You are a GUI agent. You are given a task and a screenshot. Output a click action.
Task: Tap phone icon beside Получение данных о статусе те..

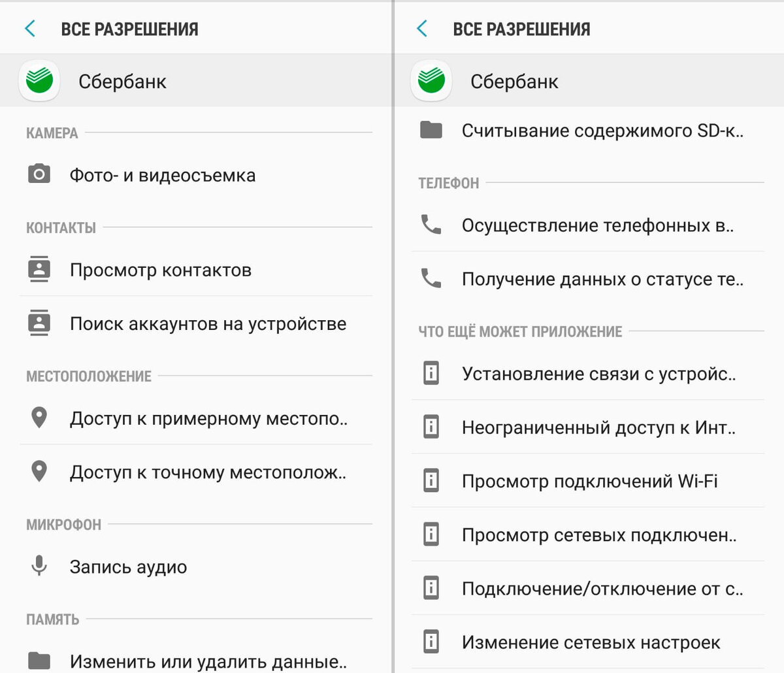tap(431, 278)
